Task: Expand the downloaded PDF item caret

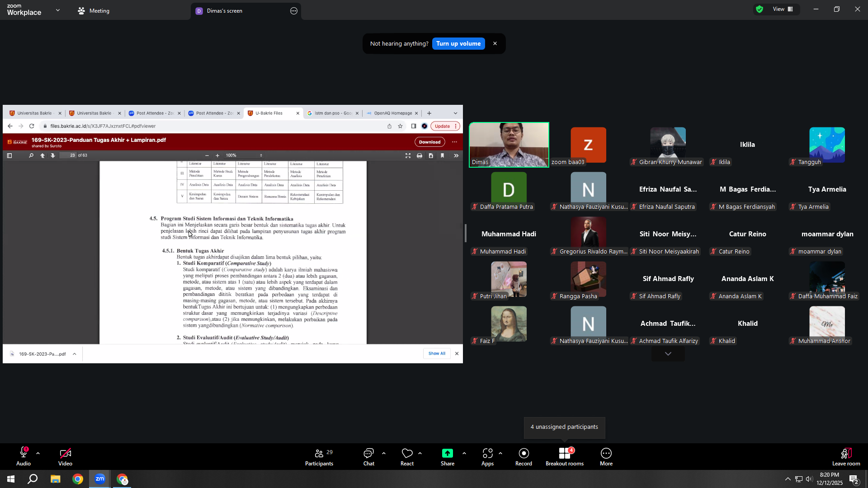Action: (x=74, y=354)
